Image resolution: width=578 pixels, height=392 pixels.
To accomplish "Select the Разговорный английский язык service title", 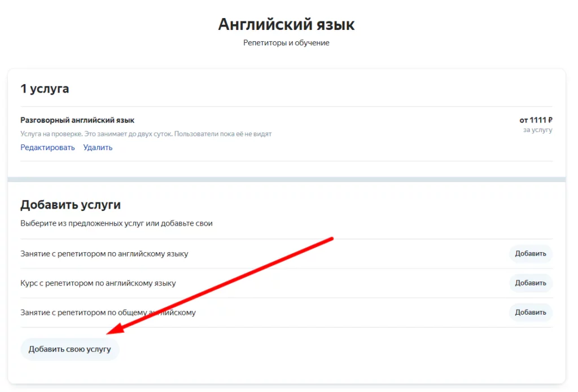I will click(x=77, y=120).
